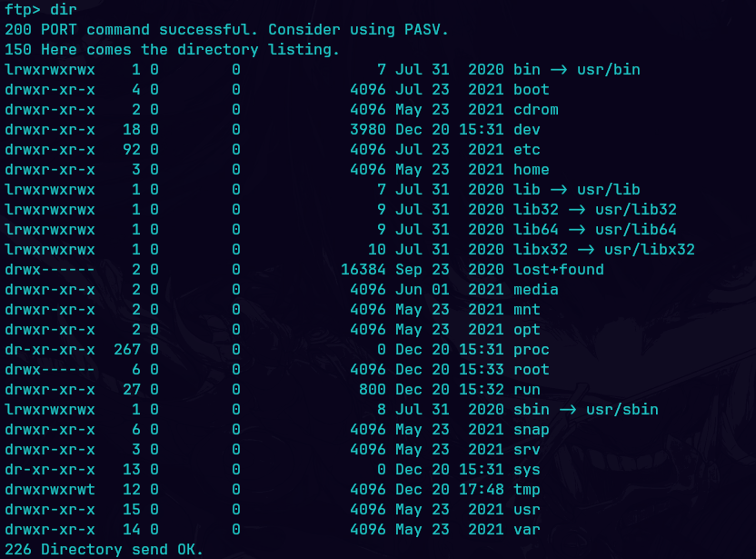Click the "usr/sbin" symlink target

(622, 410)
